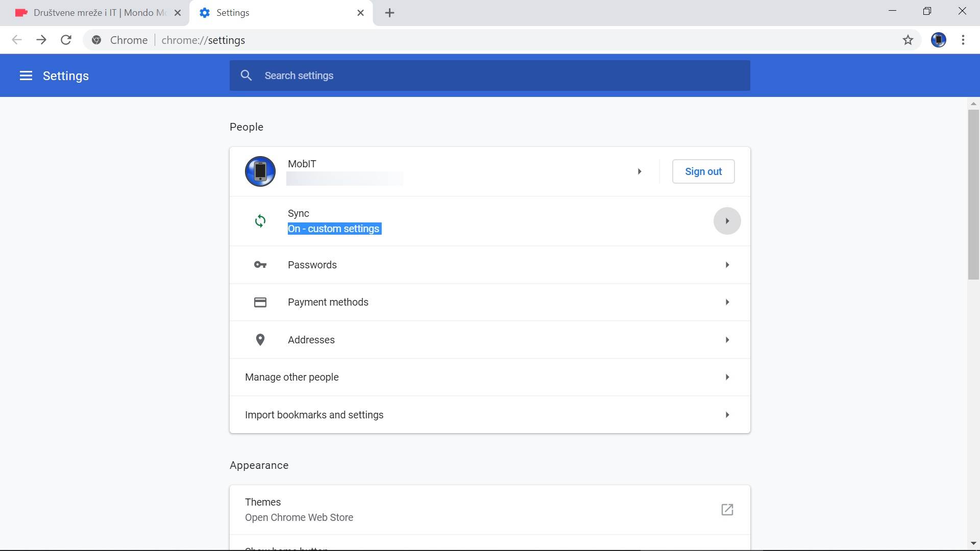Viewport: 980px width, 551px height.
Task: Go forward with the forward arrow
Action: 41,40
